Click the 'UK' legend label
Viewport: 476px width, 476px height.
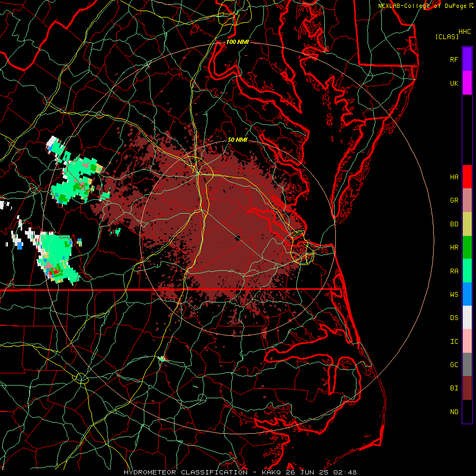454,83
